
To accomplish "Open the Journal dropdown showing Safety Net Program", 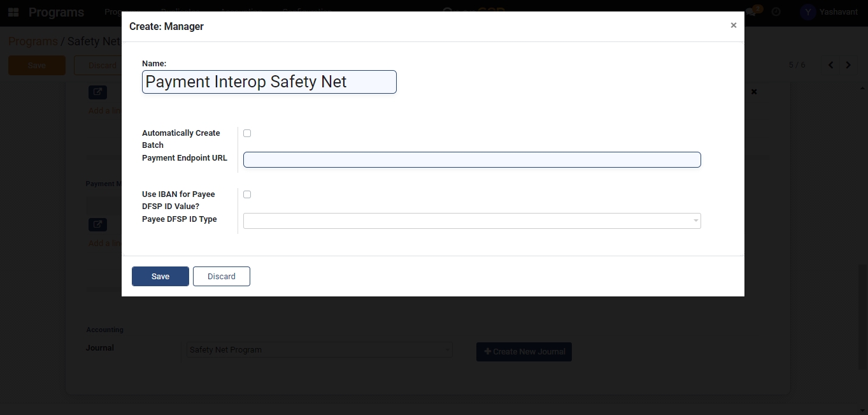I will point(319,350).
